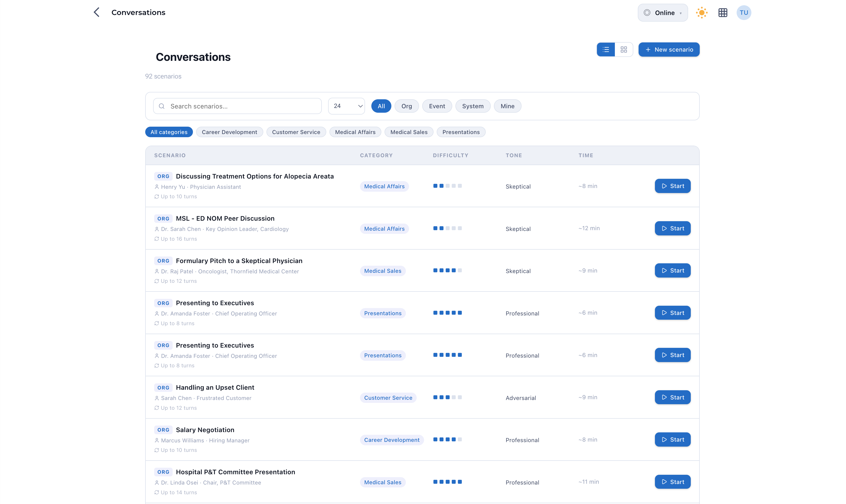Expand the Online status dropdown
Viewport: 846px width, 504px height.
(x=663, y=13)
